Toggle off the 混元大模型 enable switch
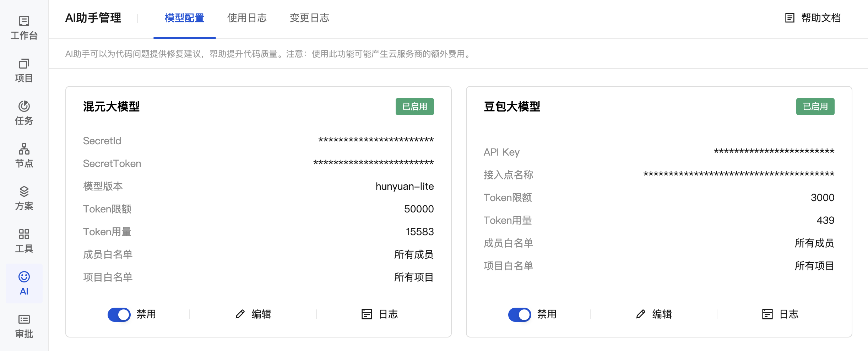 click(119, 314)
